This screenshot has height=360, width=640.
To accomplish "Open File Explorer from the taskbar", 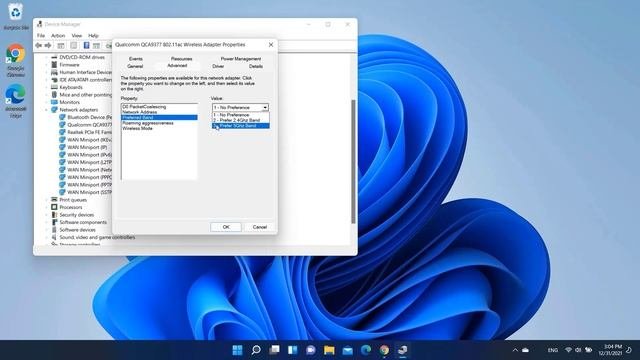I will pyautogui.click(x=329, y=350).
